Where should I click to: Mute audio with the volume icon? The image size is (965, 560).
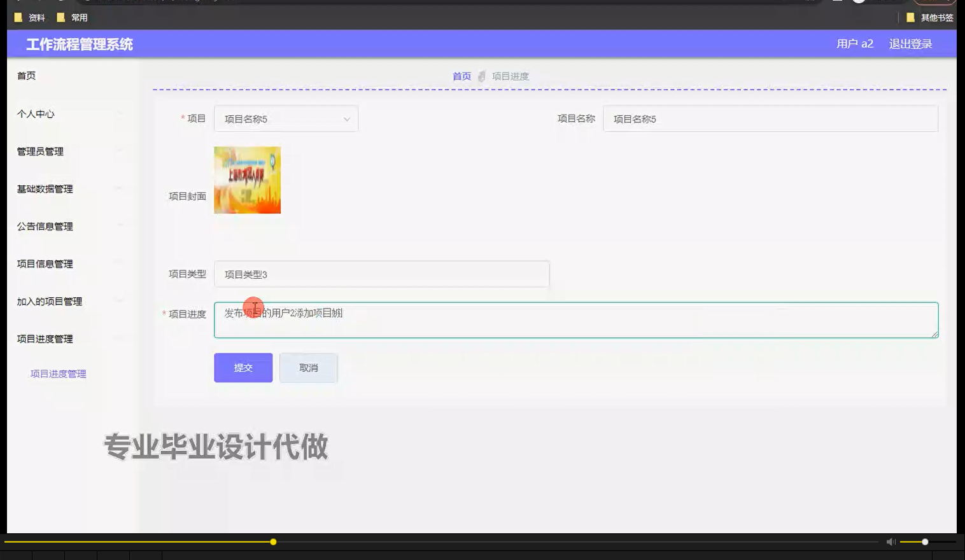(x=891, y=542)
